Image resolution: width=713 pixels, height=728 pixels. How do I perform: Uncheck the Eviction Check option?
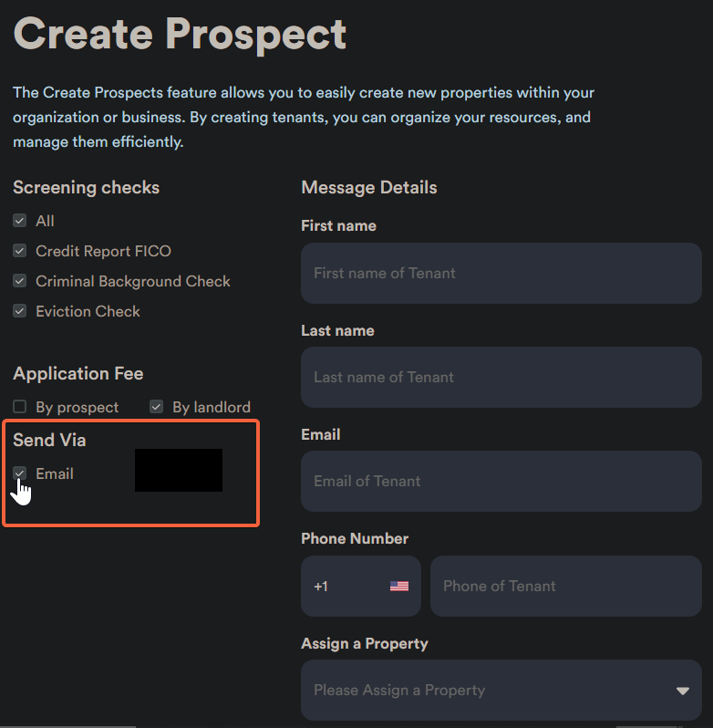coord(20,311)
